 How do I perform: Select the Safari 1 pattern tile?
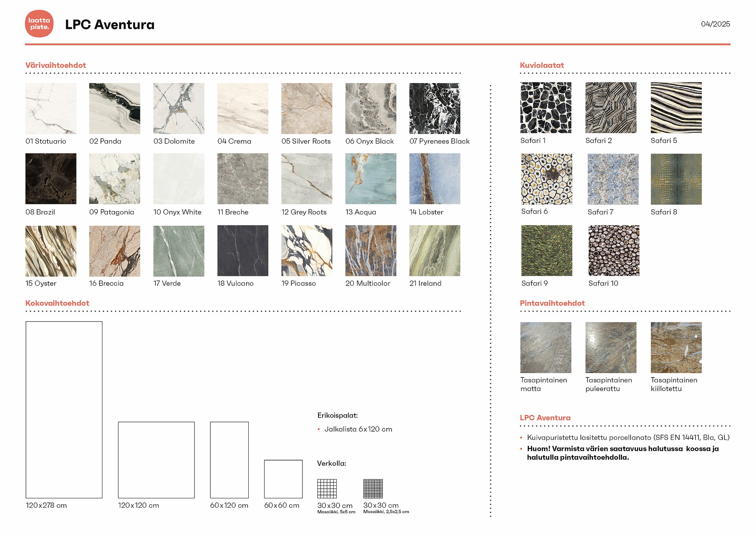[x=546, y=108]
